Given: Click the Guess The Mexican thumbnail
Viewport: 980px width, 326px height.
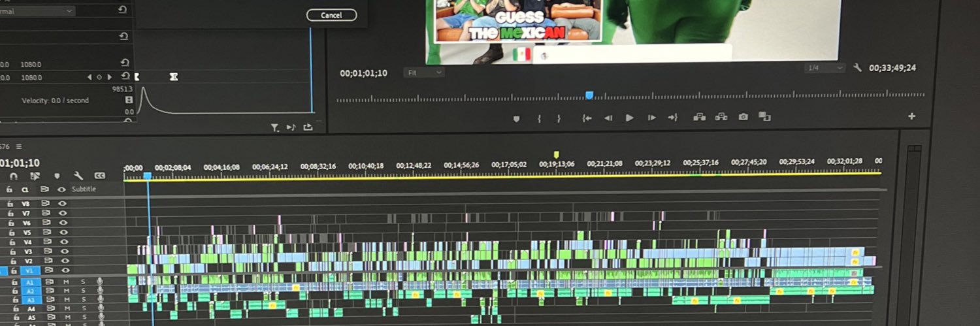Looking at the screenshot, I should point(517,20).
